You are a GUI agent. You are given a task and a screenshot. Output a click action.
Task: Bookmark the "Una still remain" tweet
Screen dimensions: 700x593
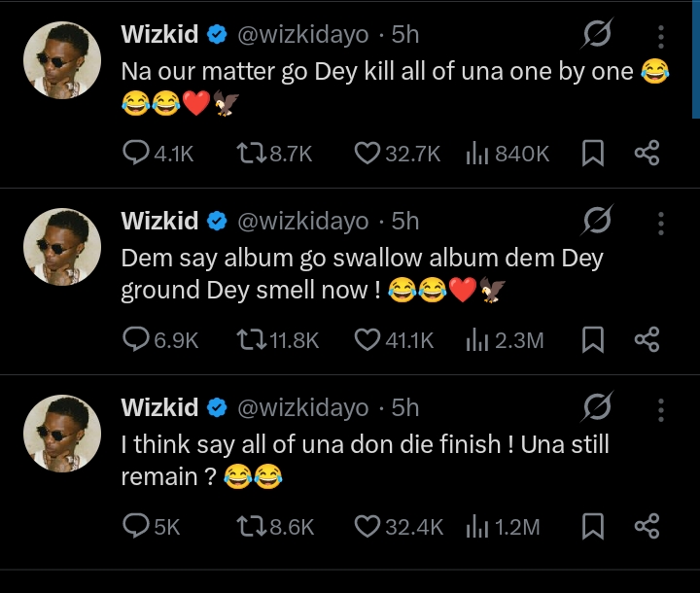pyautogui.click(x=593, y=527)
